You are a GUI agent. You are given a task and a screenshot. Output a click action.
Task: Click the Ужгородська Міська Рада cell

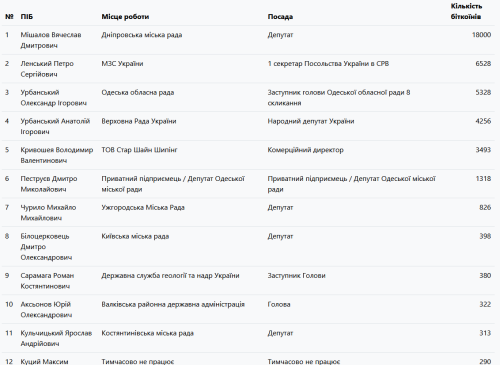143,207
